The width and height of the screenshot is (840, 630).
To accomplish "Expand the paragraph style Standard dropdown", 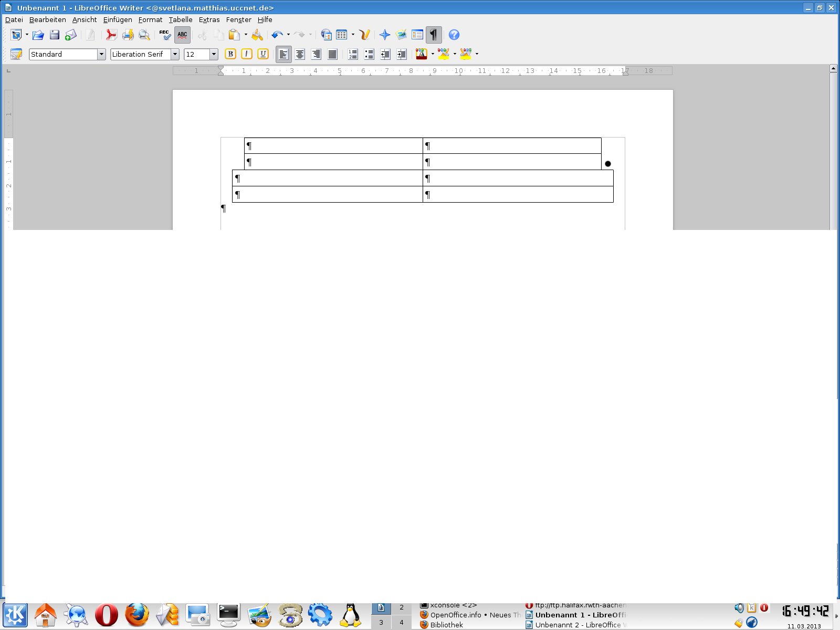I will pos(101,55).
